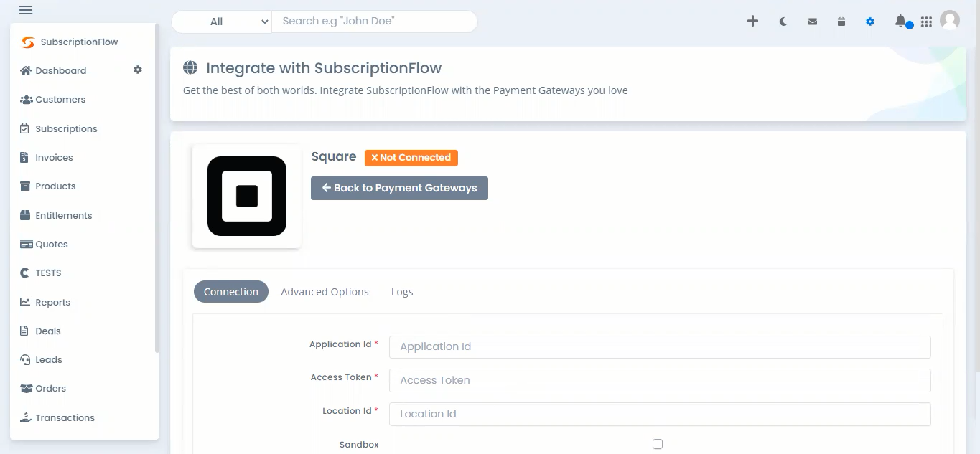Click the plus quick-create icon

[752, 22]
